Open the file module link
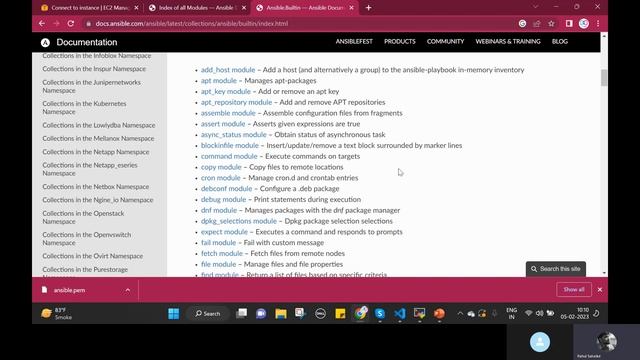Viewport: 640px width, 360px height. click(218, 264)
